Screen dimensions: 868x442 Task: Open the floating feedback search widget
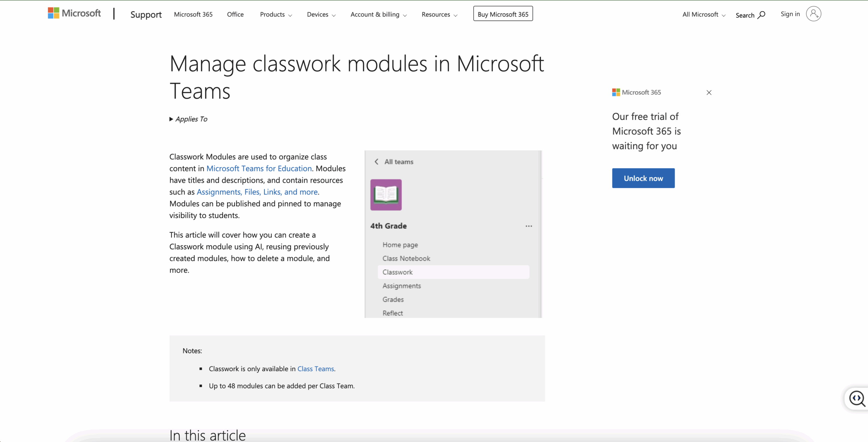coord(856,398)
